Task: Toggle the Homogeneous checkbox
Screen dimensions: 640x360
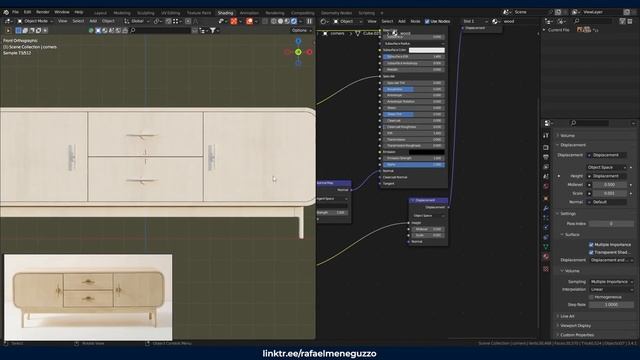Action: [591, 297]
